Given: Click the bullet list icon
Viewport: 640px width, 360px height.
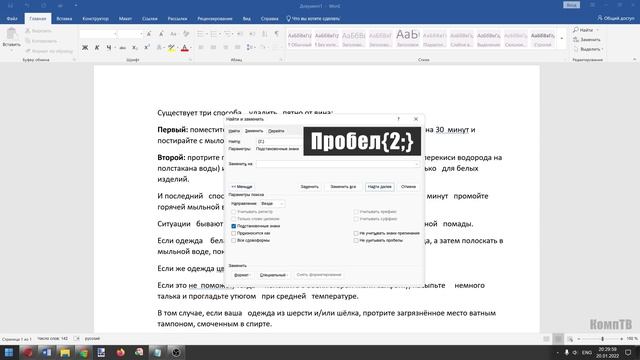Looking at the screenshot, I should click(200, 34).
